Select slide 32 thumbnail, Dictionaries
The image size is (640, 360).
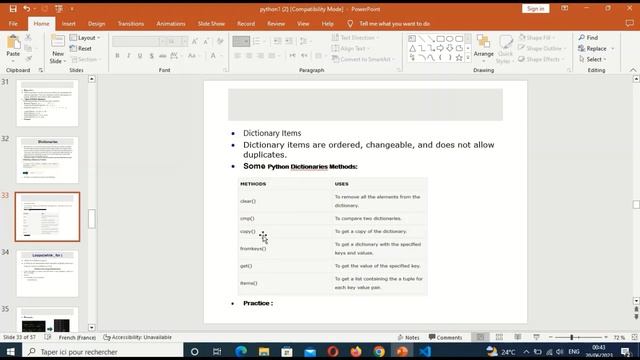click(47, 160)
